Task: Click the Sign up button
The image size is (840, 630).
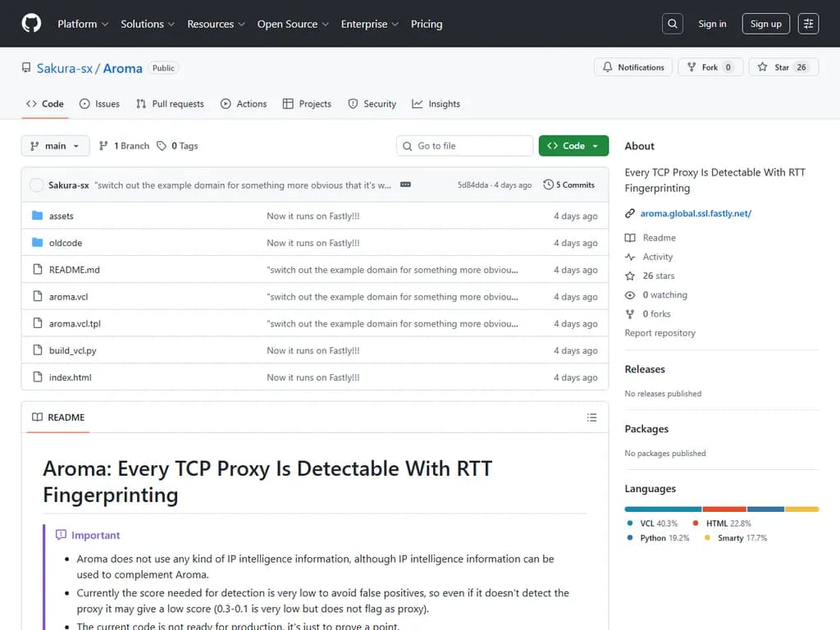Action: (x=765, y=23)
